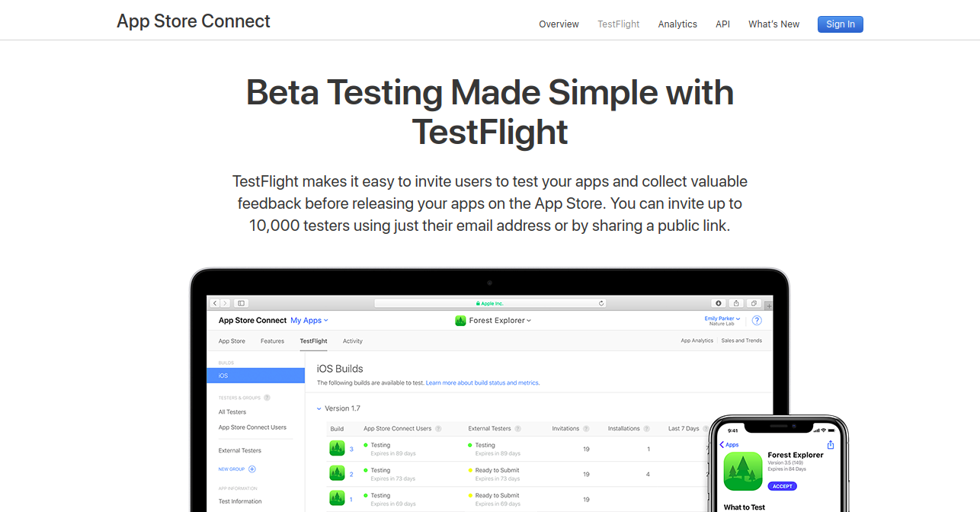Image resolution: width=980 pixels, height=512 pixels.
Task: Click App Store Connect site title
Action: (x=194, y=21)
